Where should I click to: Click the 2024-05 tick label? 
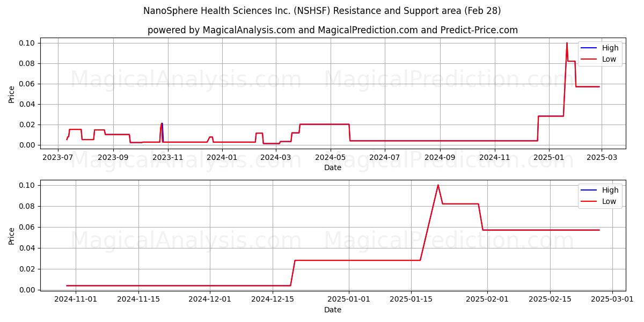click(x=331, y=157)
